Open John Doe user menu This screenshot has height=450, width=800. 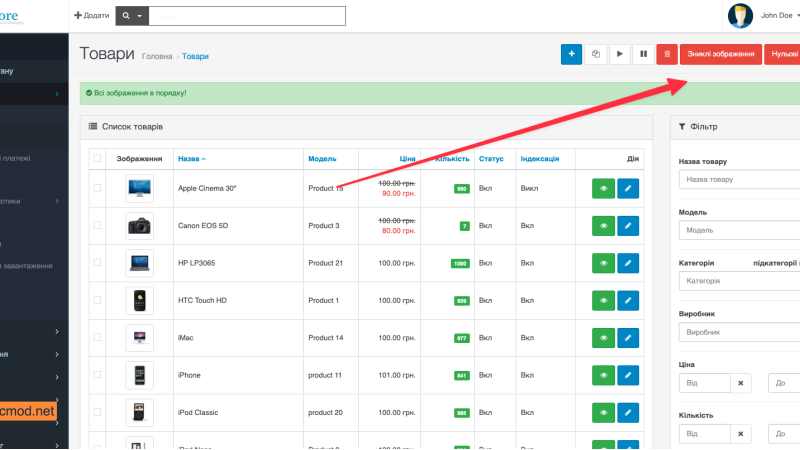coord(780,15)
